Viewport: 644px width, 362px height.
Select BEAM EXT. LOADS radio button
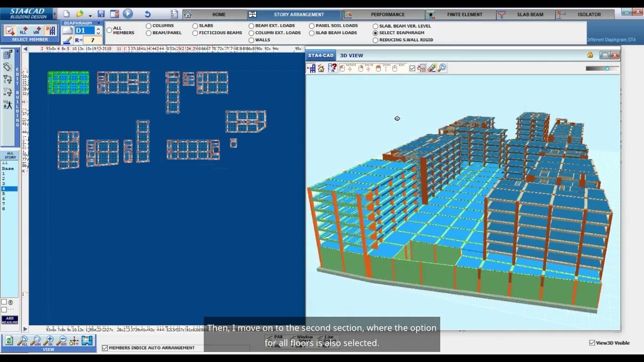[251, 26]
